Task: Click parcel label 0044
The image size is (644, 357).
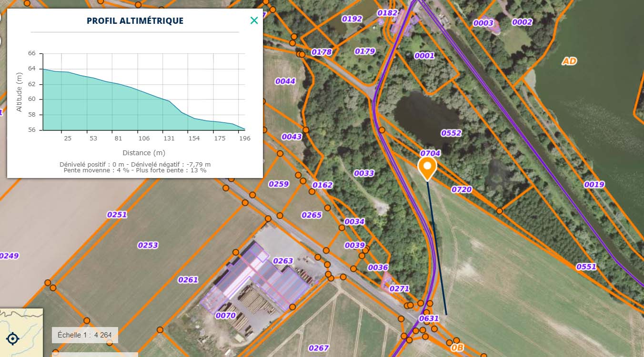Action: point(285,81)
